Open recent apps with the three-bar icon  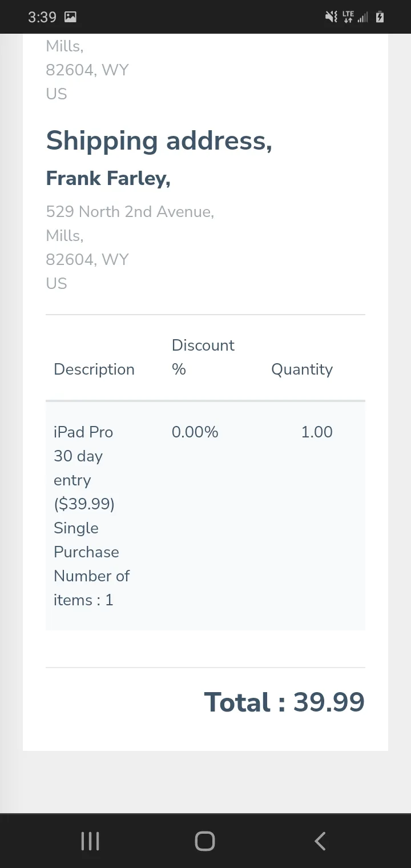90,841
